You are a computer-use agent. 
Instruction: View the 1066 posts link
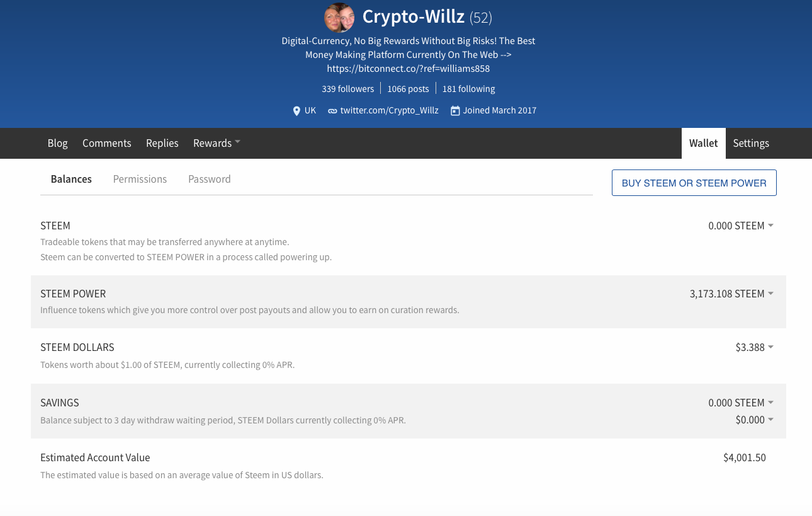point(408,89)
